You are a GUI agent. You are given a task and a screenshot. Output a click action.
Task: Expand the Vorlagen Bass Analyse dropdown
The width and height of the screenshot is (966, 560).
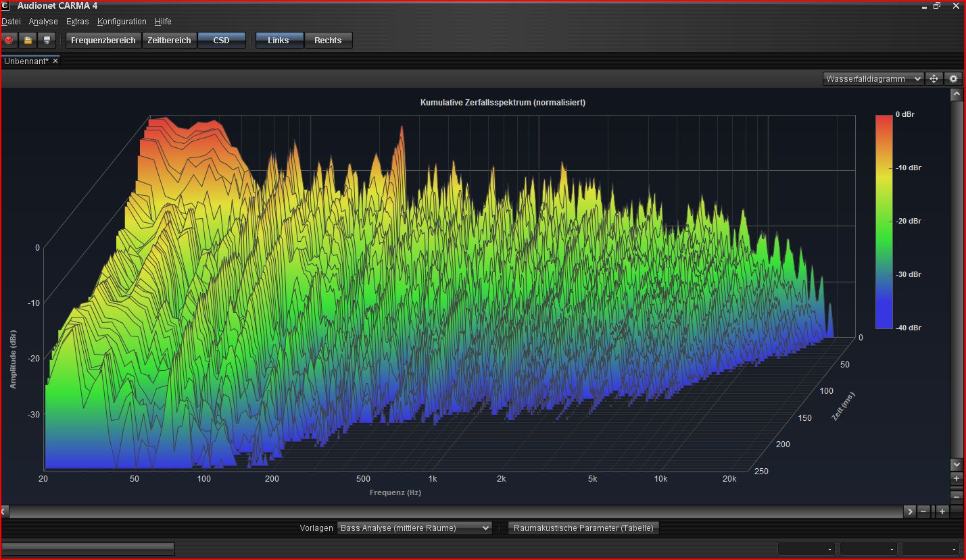[x=414, y=528]
